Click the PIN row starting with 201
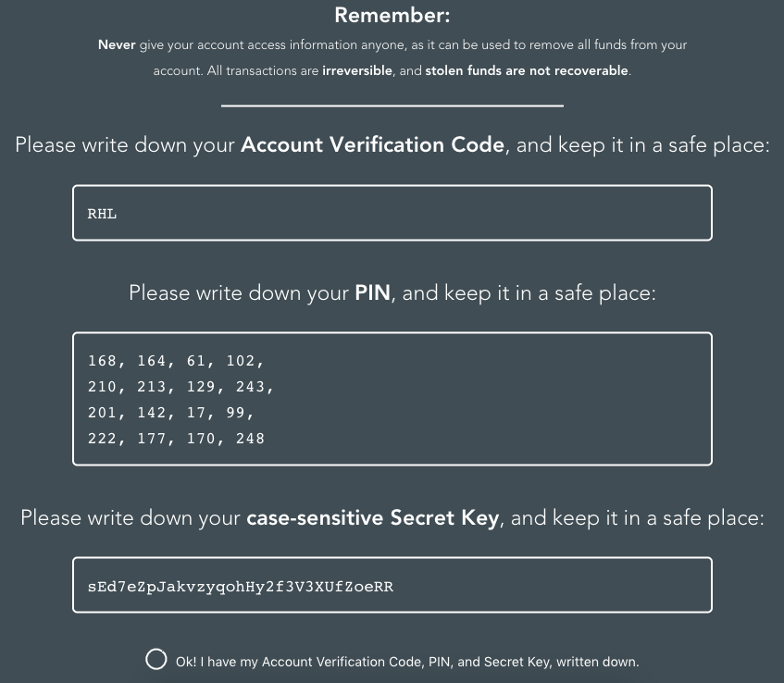The height and width of the screenshot is (683, 784). tap(170, 413)
